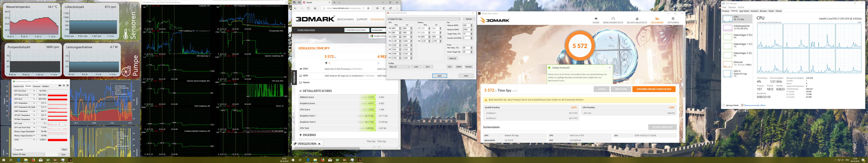Open the Max_OC profiles dropdown
The width and height of the screenshot is (868, 163).
(399, 67)
